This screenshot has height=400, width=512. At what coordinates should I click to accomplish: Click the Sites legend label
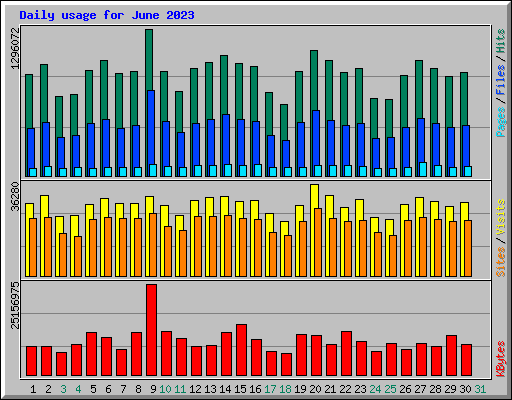[500, 262]
